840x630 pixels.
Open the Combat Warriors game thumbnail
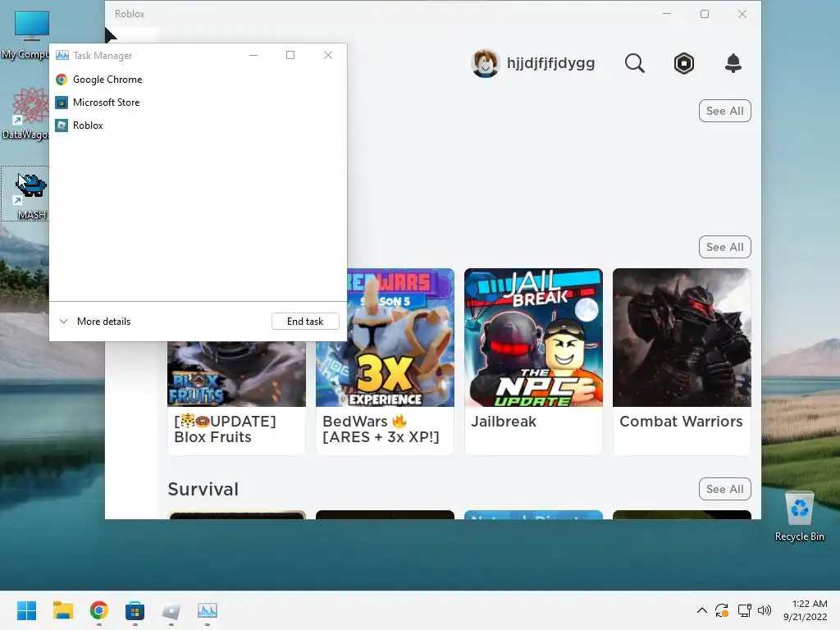click(x=682, y=337)
